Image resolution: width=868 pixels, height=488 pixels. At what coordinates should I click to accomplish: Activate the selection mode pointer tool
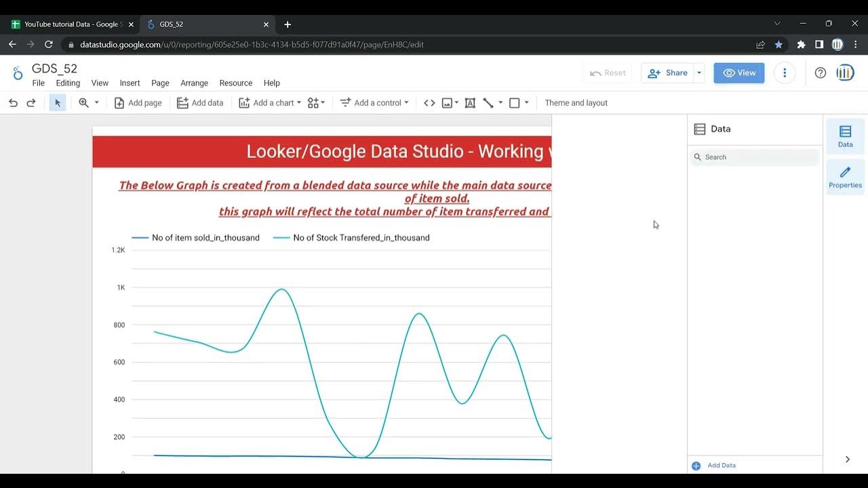tap(58, 103)
